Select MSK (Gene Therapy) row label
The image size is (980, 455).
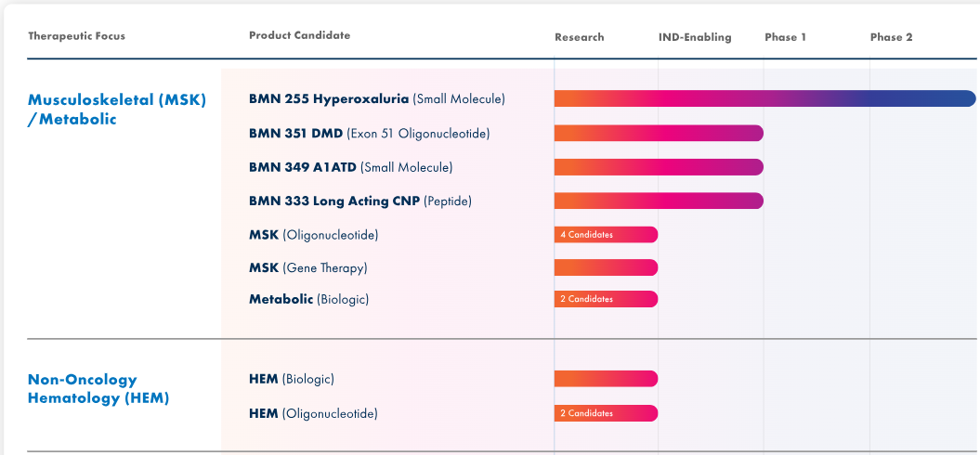(307, 267)
